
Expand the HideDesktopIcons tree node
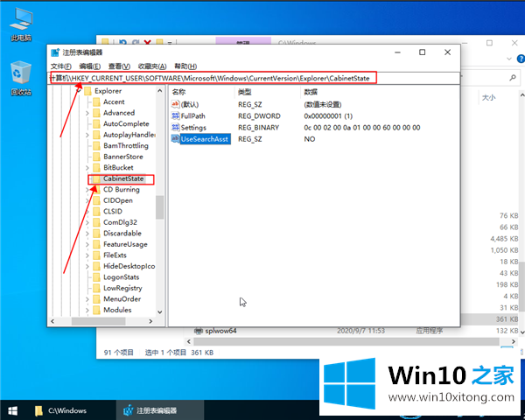click(x=87, y=267)
